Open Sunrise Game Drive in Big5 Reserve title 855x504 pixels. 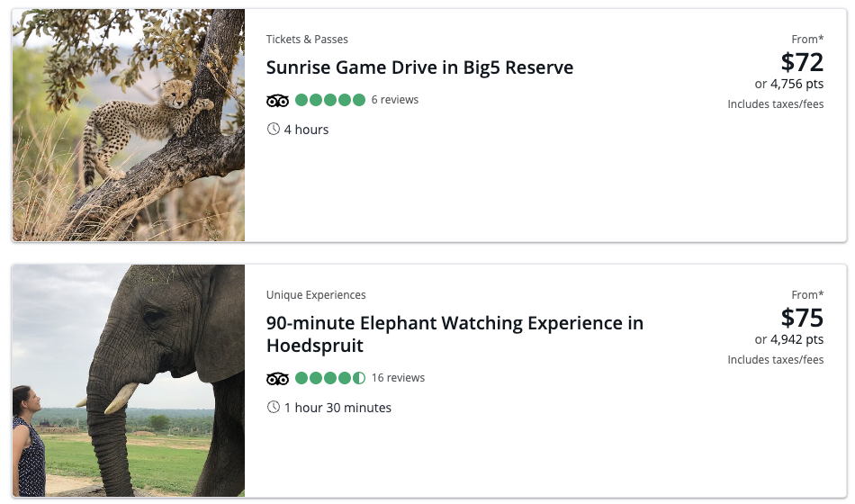[x=419, y=67]
